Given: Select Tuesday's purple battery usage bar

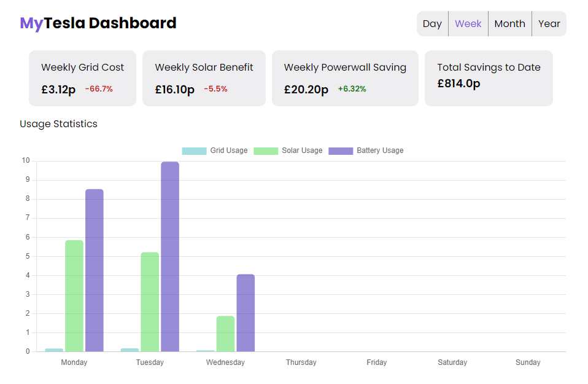Looking at the screenshot, I should coord(170,257).
